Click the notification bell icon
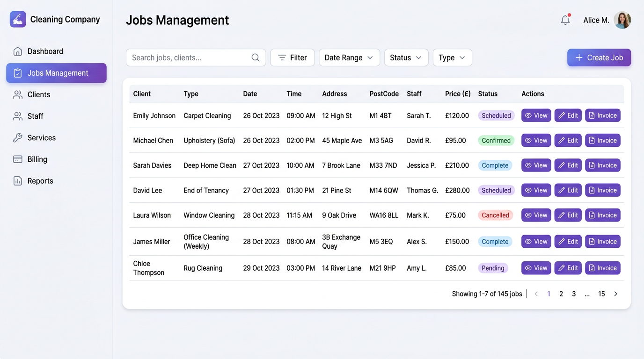Viewport: 644px width, 359px height. point(565,20)
